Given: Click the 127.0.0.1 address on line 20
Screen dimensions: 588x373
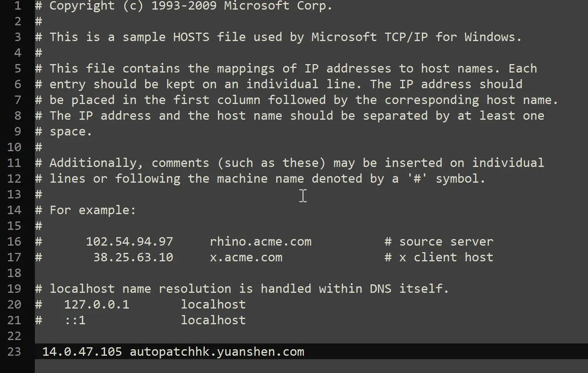Looking at the screenshot, I should pos(97,305).
